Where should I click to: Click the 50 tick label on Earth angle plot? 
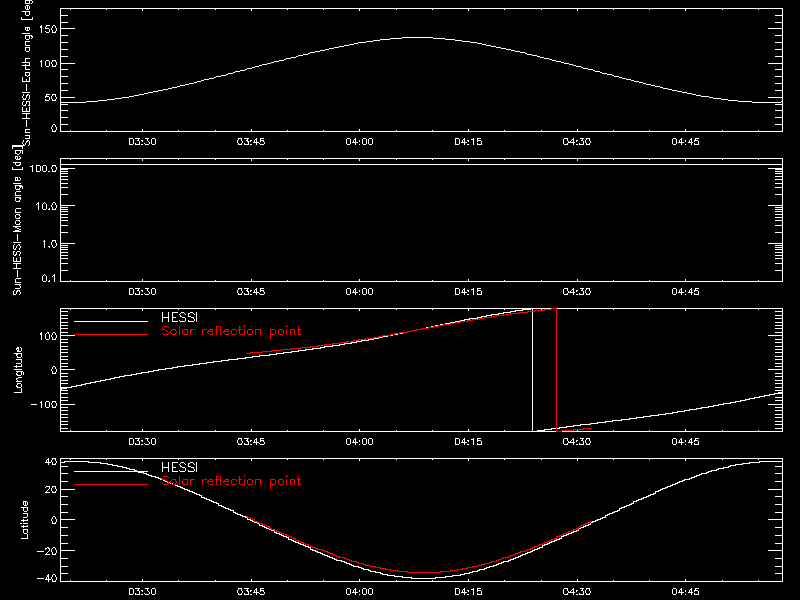[51, 98]
